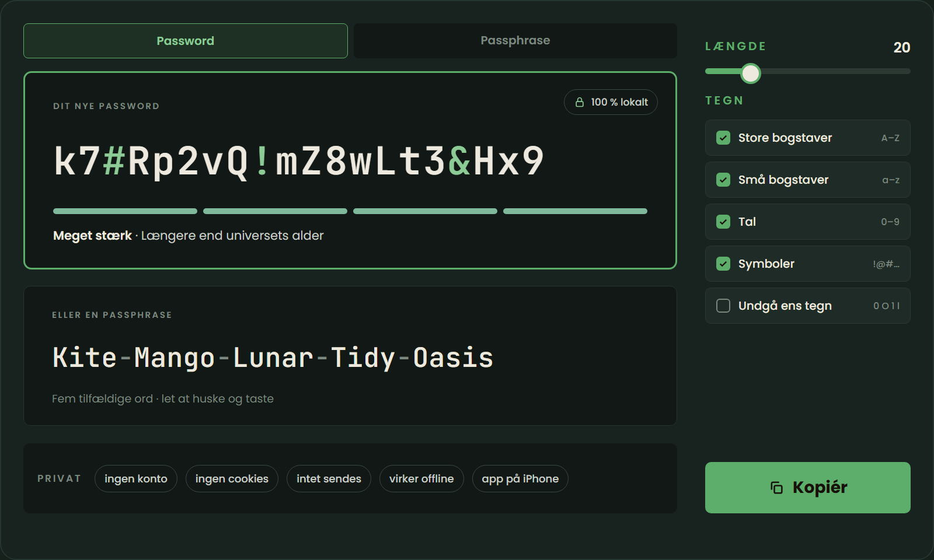Click the 'ELLER EN PASSPHRASE' heading
934x560 pixels.
[x=112, y=315]
